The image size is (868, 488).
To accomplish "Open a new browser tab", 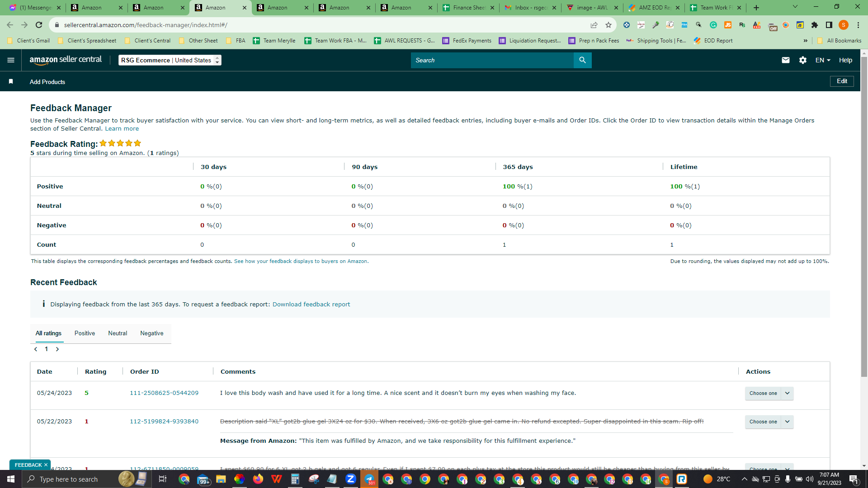I will [x=756, y=8].
